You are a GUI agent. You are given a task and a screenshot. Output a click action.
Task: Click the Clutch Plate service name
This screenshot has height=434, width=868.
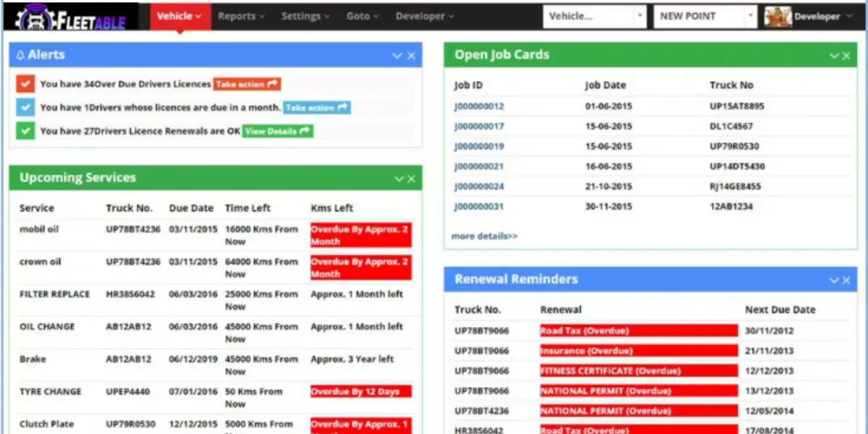pos(45,425)
